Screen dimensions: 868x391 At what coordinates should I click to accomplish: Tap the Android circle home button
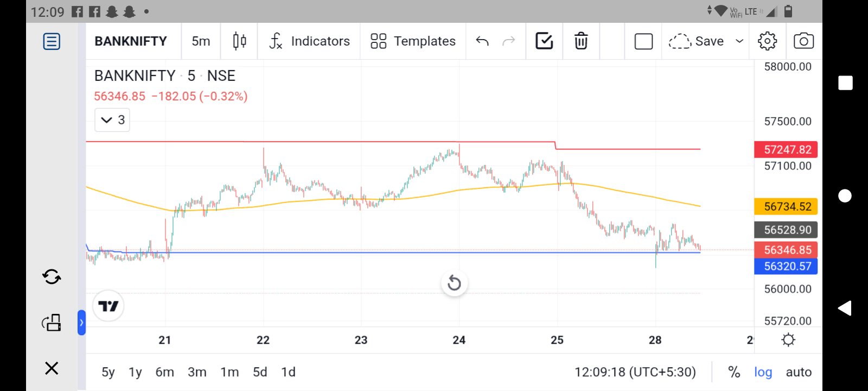pos(845,195)
